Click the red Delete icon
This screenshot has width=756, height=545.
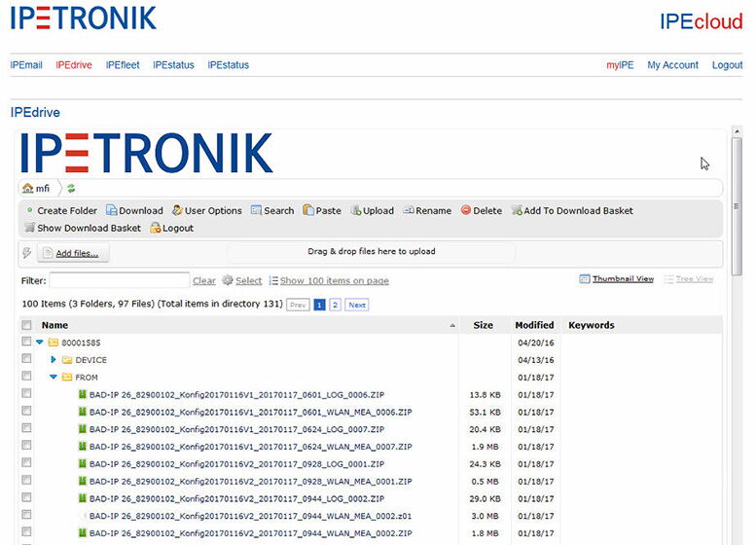466,210
